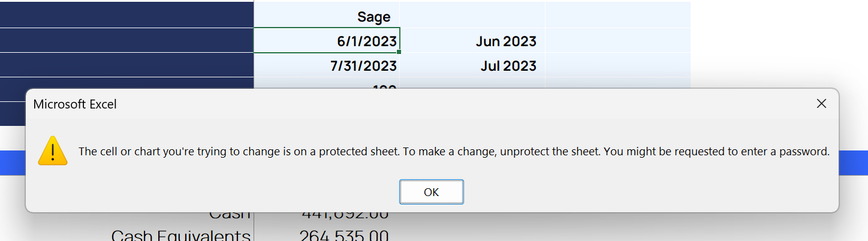The height and width of the screenshot is (241, 868).
Task: Select the cell containing 6/1/2023
Action: click(327, 41)
